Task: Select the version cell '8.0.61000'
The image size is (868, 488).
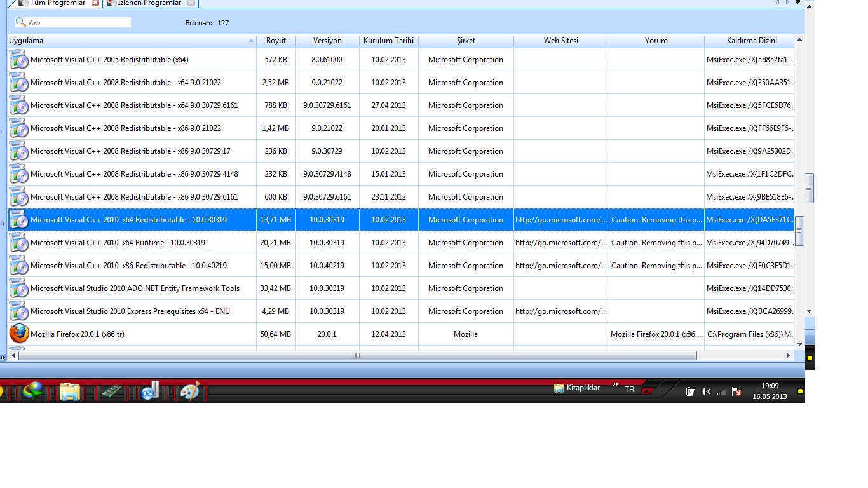Action: click(327, 60)
